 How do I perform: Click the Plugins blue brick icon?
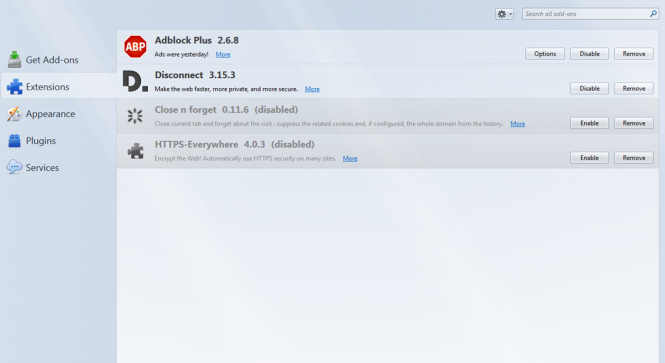point(14,140)
